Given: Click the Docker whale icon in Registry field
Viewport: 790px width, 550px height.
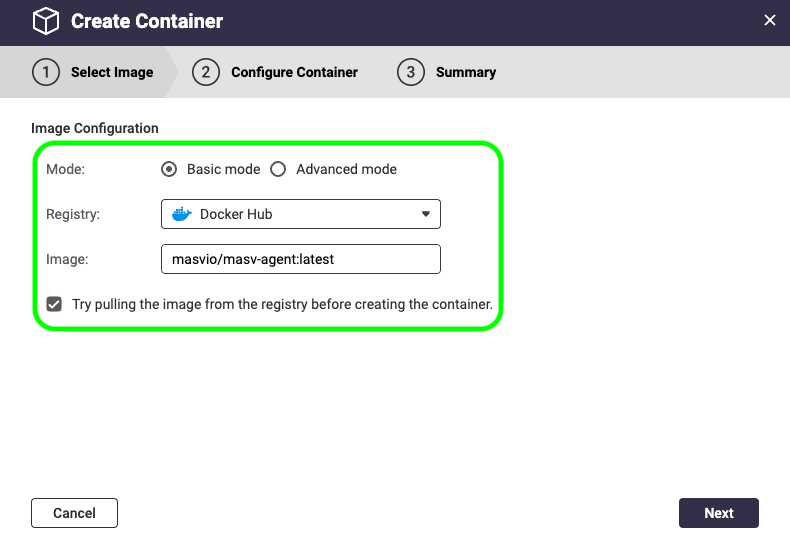Looking at the screenshot, I should (181, 214).
